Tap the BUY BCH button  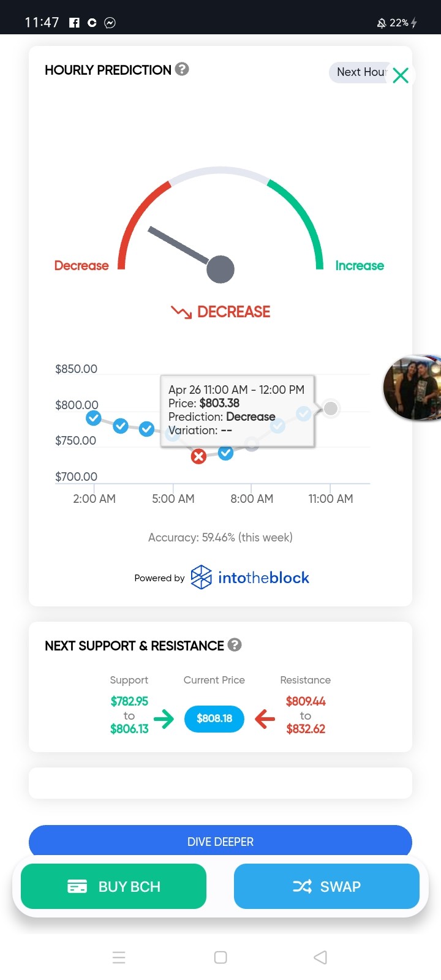click(114, 886)
